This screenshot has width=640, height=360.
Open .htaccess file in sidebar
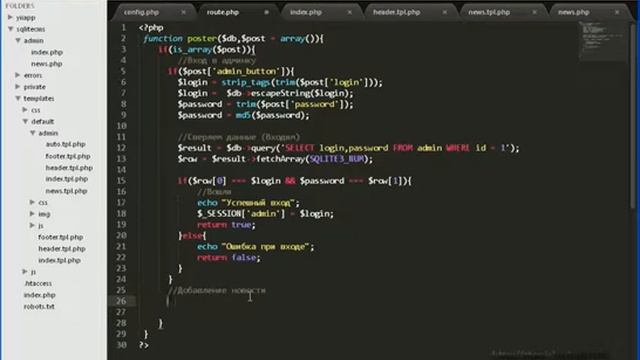pos(38,283)
